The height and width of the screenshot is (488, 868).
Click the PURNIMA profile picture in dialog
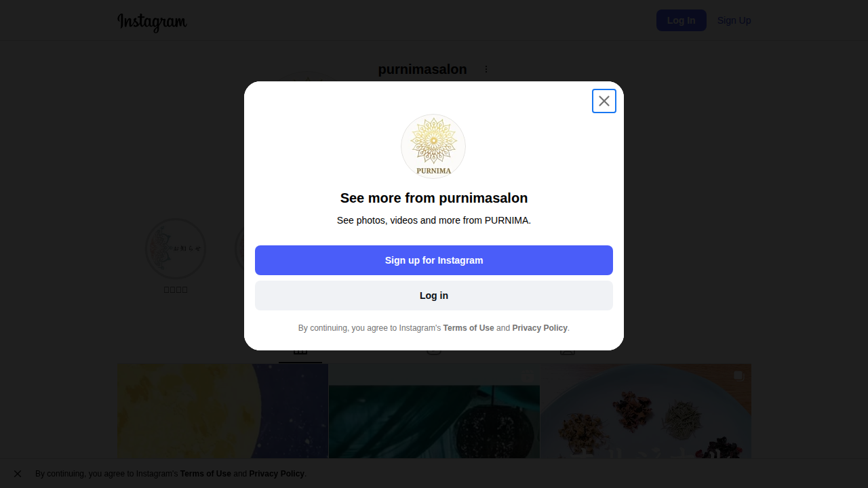433,146
